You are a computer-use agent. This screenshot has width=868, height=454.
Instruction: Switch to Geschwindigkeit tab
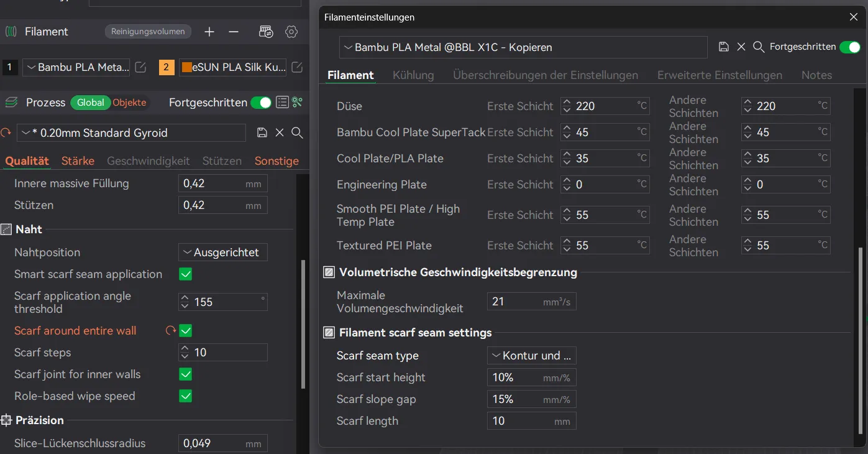148,161
